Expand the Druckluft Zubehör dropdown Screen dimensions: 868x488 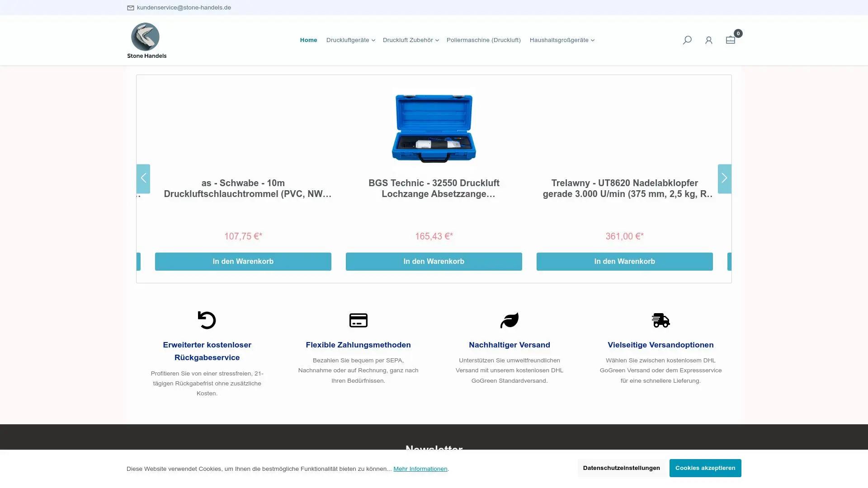coord(410,40)
